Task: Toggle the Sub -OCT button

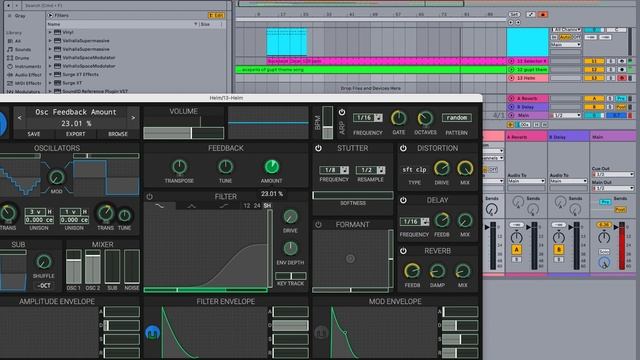Action: [x=44, y=285]
